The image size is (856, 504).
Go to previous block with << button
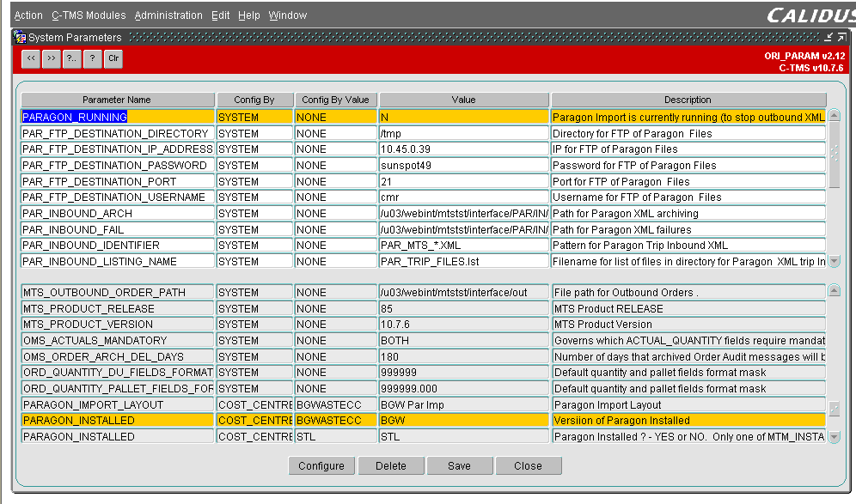pyautogui.click(x=31, y=59)
